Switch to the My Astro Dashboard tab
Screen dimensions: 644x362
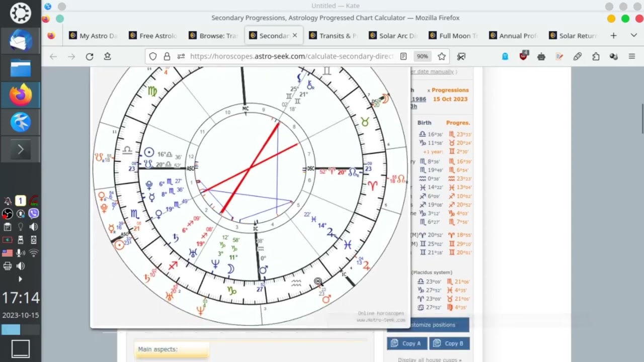coord(93,36)
